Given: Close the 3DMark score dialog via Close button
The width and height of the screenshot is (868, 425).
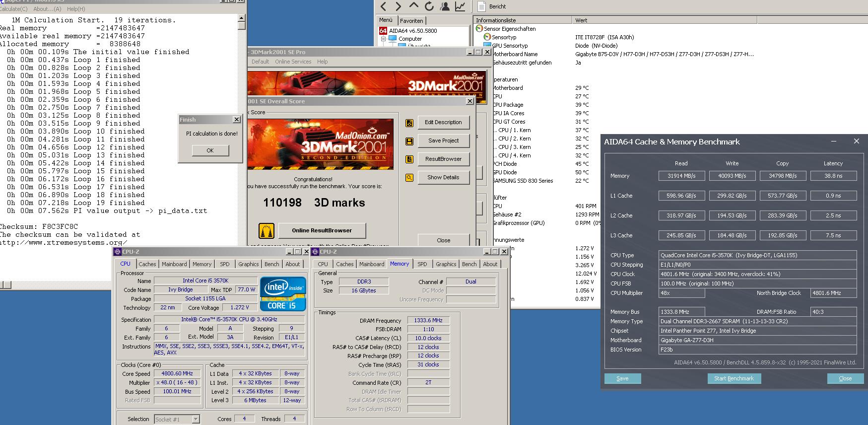Looking at the screenshot, I should click(443, 240).
